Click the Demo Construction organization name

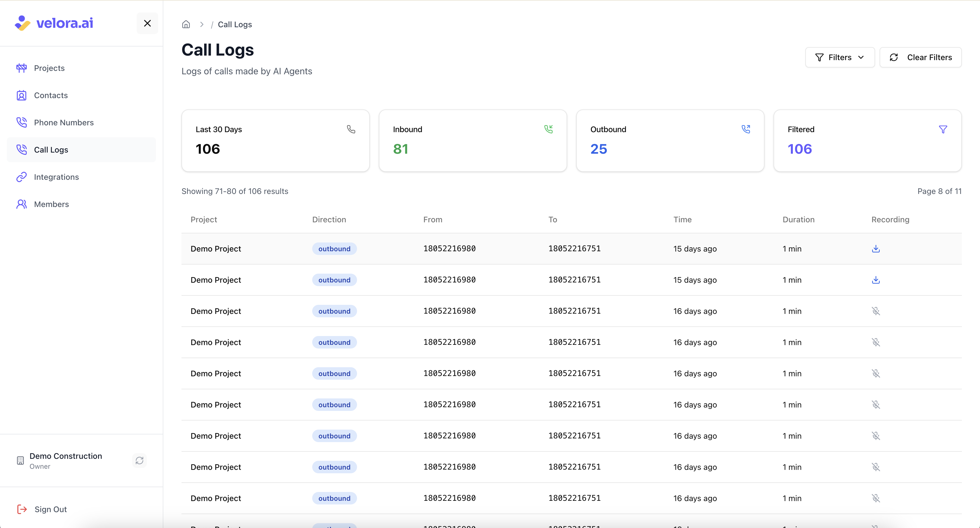(66, 456)
